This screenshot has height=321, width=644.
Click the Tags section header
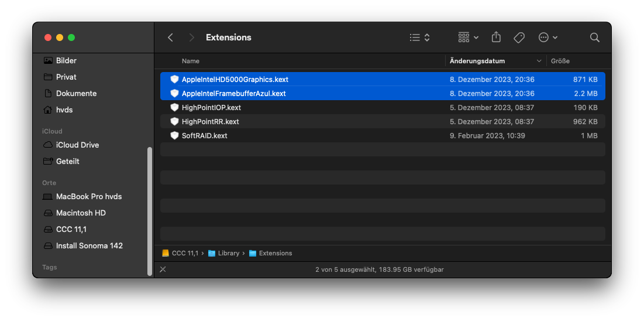(x=49, y=267)
